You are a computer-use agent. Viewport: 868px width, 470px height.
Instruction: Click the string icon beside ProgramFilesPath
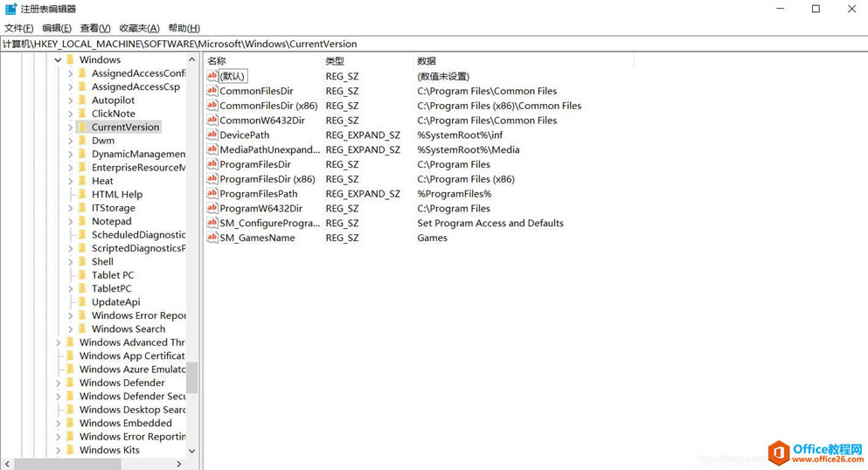212,194
